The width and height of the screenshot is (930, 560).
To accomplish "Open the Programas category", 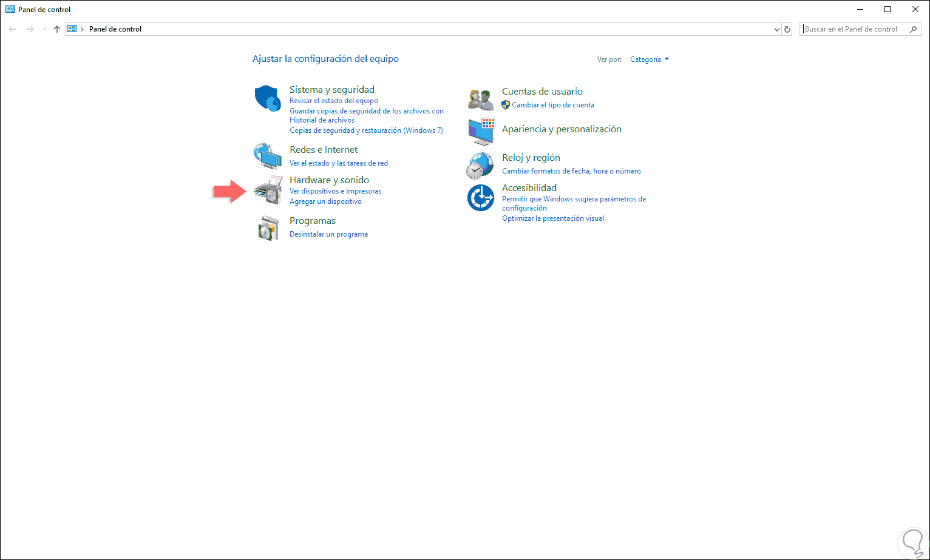I will [313, 221].
